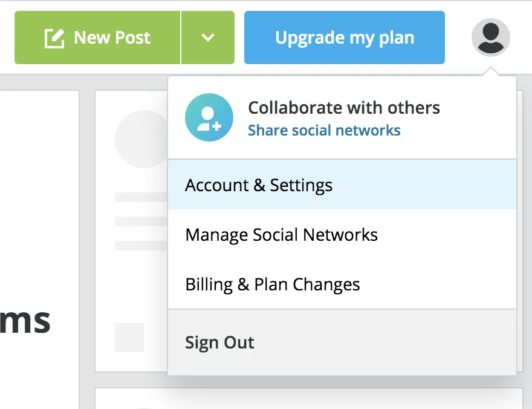Click the pencil compose icon on New Post
Screen dimensions: 532x409
(x=55, y=37)
